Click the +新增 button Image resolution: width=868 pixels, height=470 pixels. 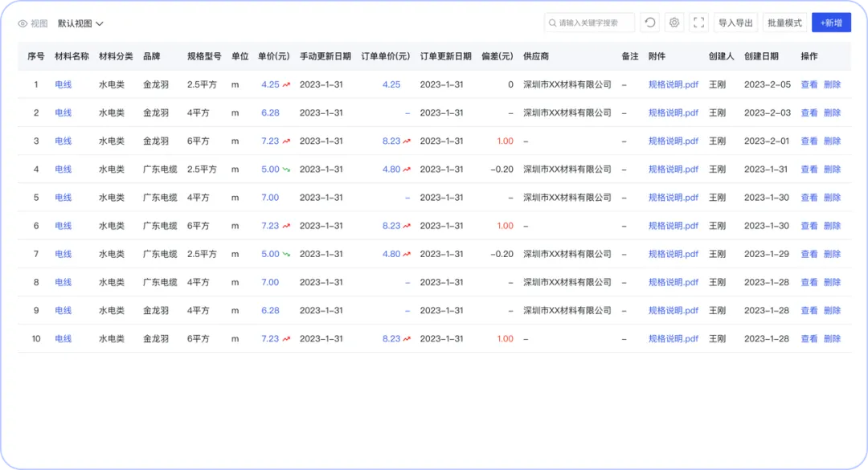coord(832,22)
